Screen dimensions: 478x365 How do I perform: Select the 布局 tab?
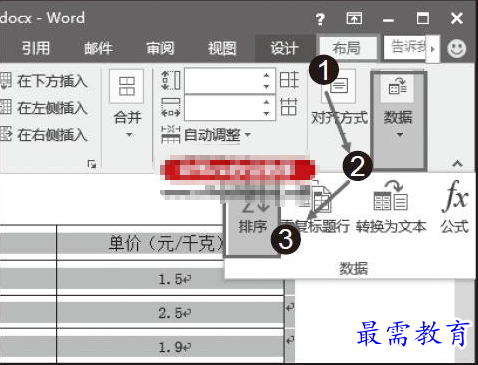click(348, 48)
